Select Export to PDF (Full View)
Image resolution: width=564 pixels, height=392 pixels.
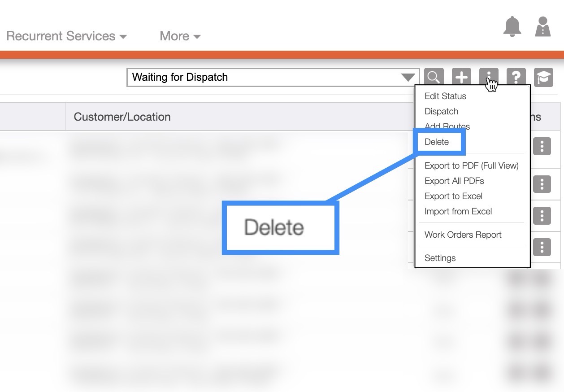pos(471,166)
